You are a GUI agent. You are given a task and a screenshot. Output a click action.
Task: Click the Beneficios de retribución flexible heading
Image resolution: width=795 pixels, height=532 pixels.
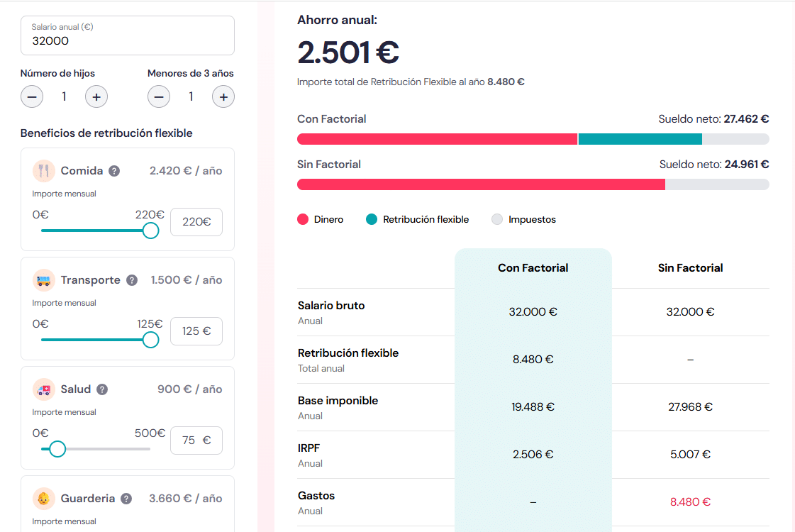coord(106,133)
